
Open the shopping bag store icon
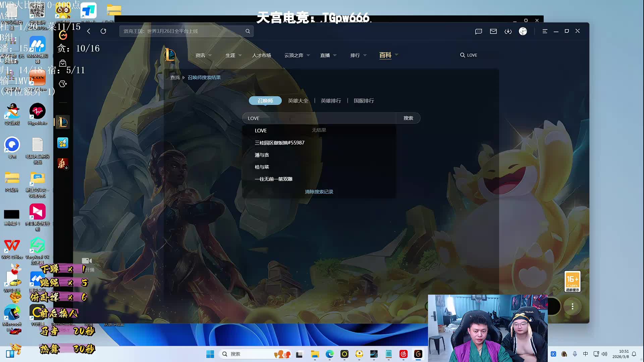coord(63,63)
